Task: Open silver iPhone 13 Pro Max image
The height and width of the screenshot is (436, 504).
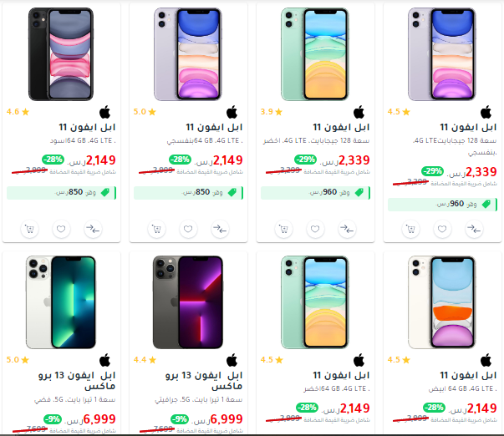Action: click(61, 302)
